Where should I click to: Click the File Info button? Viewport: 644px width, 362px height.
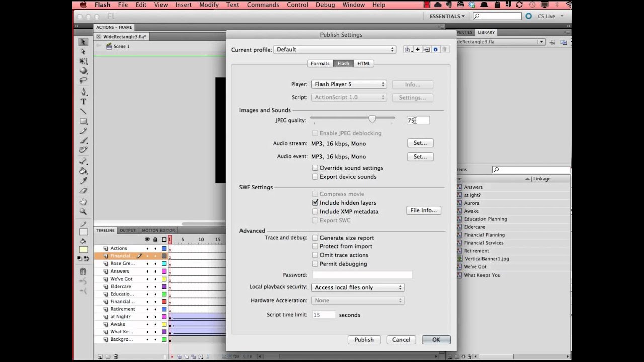[424, 210]
